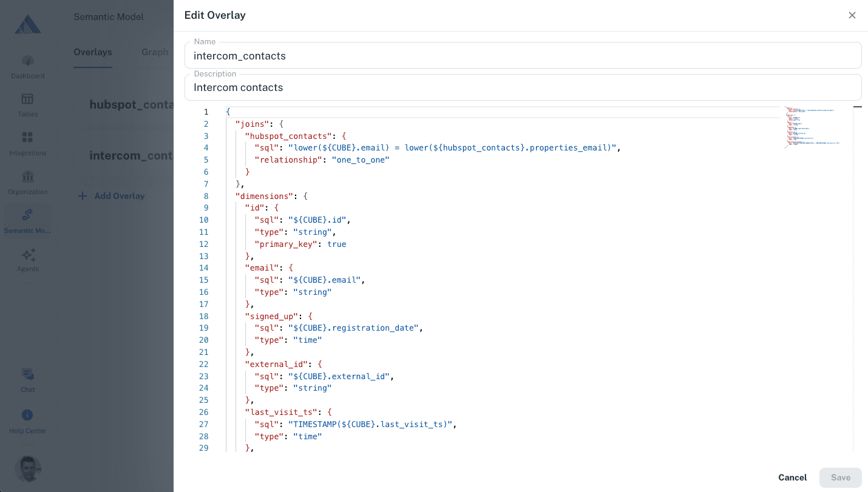Click Cancel button
The image size is (868, 492).
click(793, 477)
